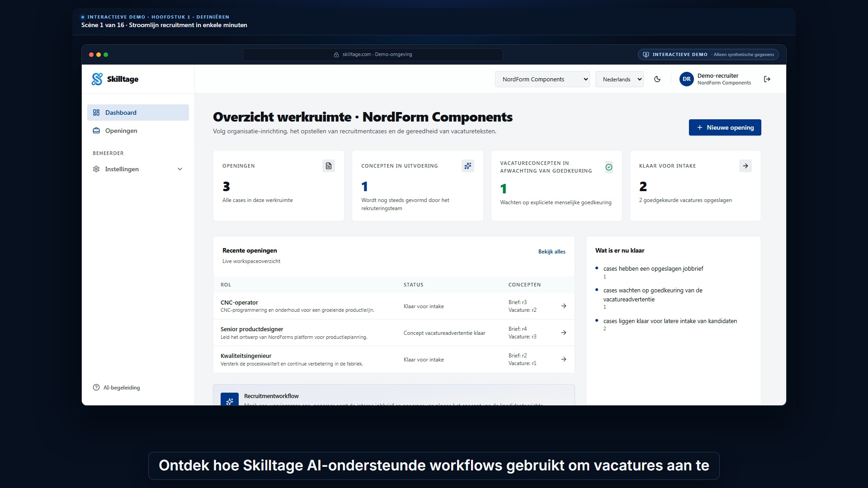The image size is (868, 488).
Task: Click the Recruitmentworkflow heading
Action: (271, 396)
